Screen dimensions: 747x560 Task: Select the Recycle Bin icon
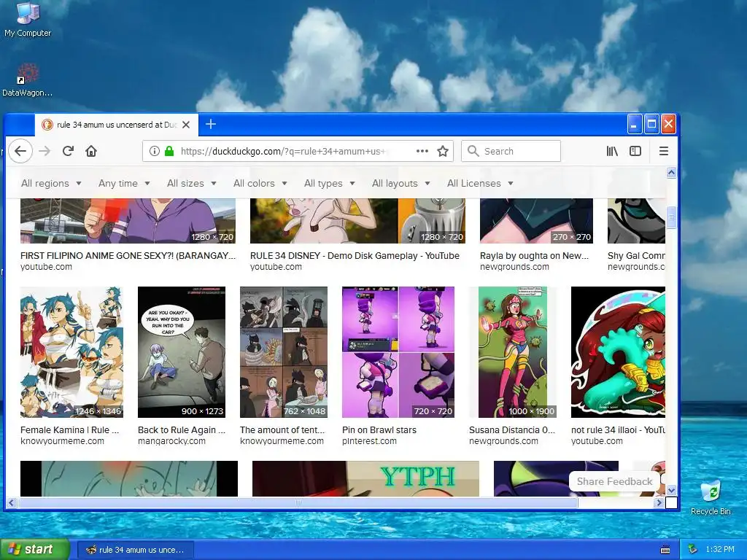tap(711, 497)
